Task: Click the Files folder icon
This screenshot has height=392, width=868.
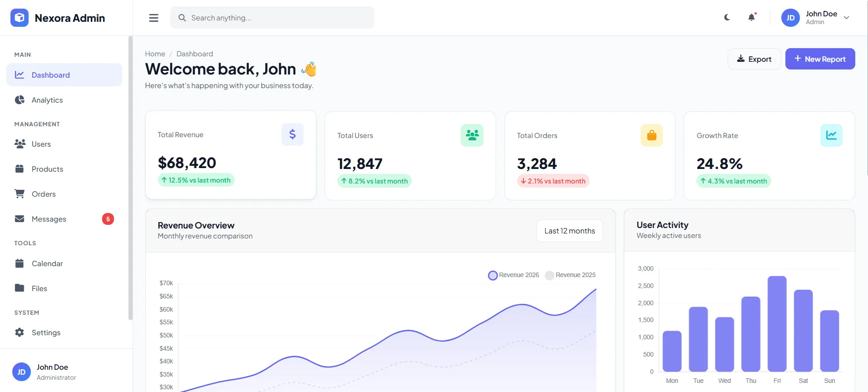Action: pyautogui.click(x=20, y=288)
